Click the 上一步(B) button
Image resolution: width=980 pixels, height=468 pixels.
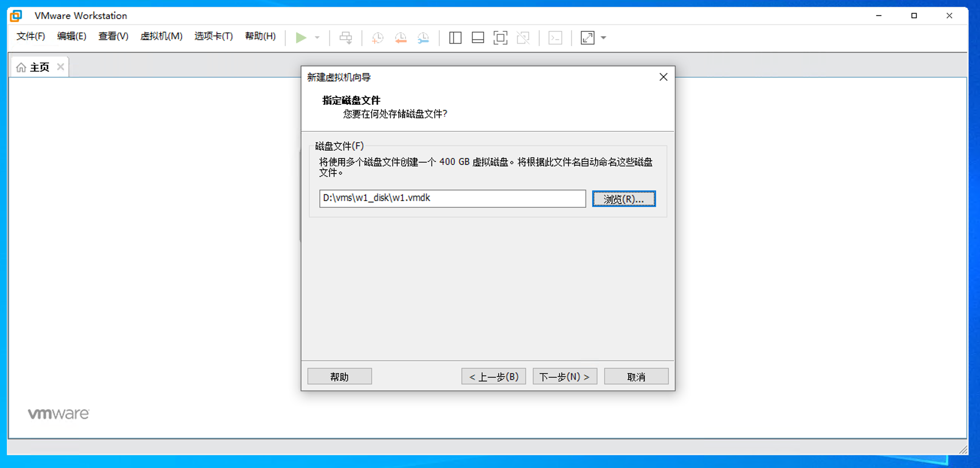click(493, 376)
